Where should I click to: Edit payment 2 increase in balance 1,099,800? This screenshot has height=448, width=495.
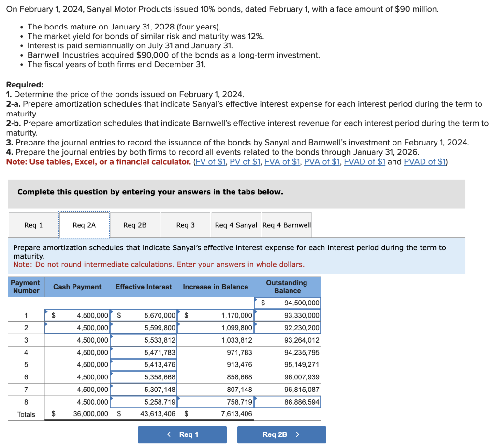tap(216, 328)
